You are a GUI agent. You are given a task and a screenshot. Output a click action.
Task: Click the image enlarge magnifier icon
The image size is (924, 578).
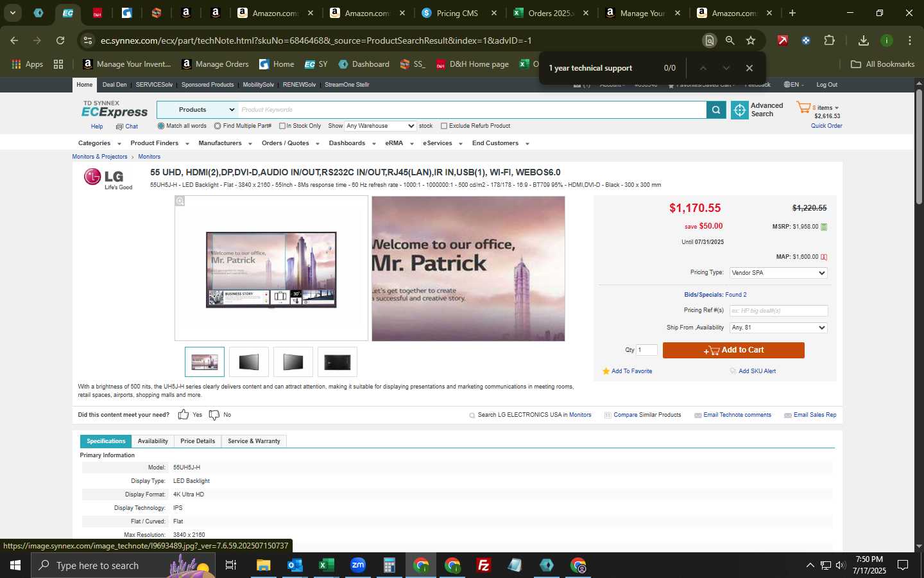(x=180, y=201)
